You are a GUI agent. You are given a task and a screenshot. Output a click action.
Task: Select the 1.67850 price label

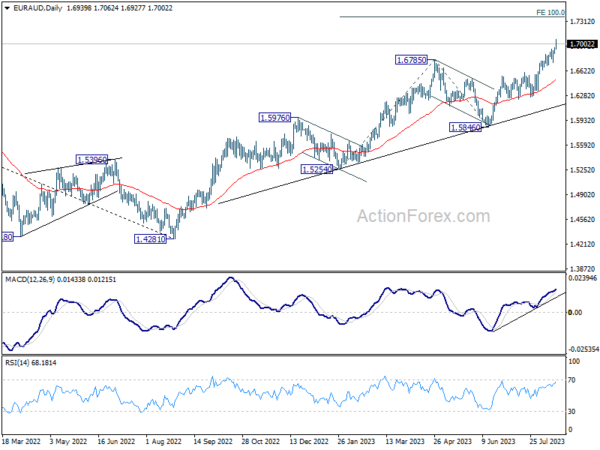(411, 60)
